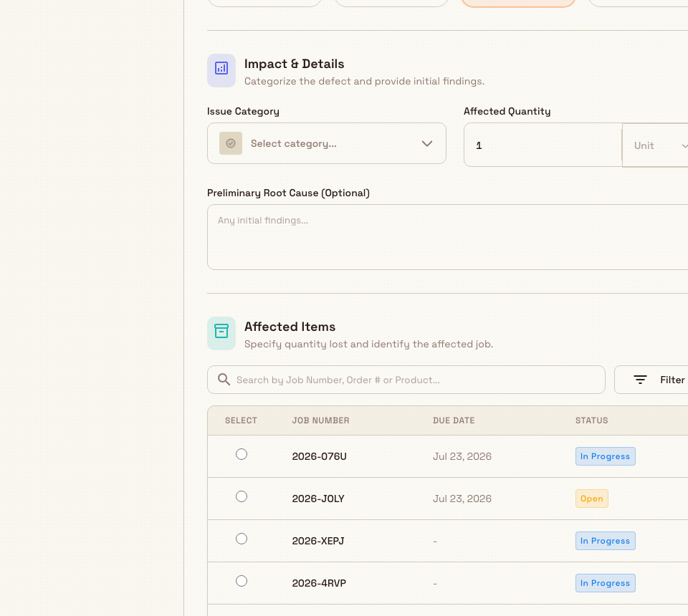Viewport: 688px width, 616px height.
Task: Click the Impact & Details heading
Action: pos(294,64)
